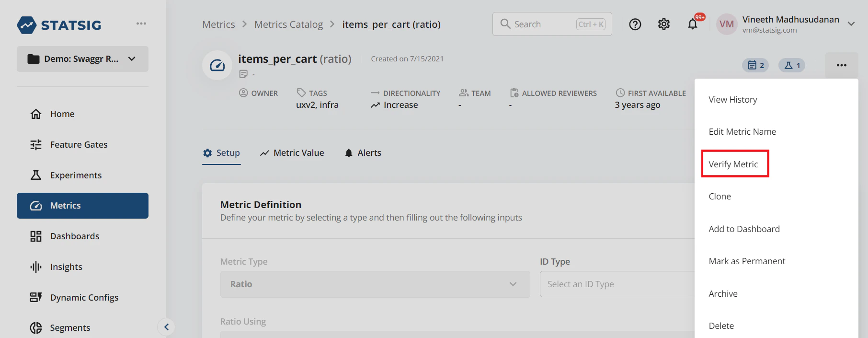The height and width of the screenshot is (338, 868).
Task: Click the tags value uxv2, infra
Action: point(317,105)
